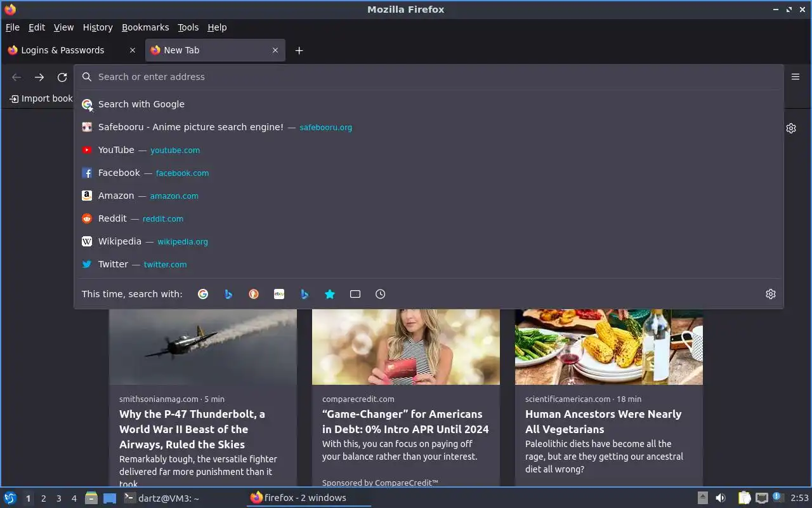The height and width of the screenshot is (508, 812).
Task: Open the YouTube suggestion
Action: [429, 150]
